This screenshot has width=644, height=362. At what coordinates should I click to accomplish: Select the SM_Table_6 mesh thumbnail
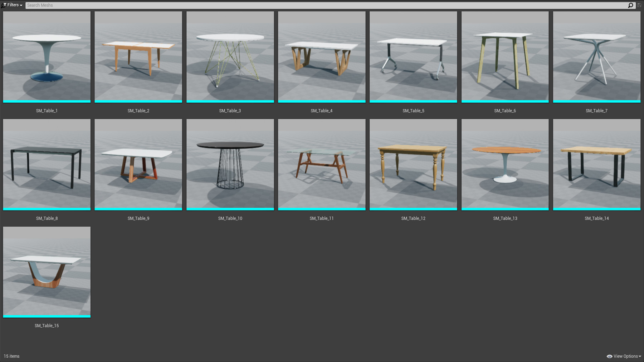(x=505, y=57)
